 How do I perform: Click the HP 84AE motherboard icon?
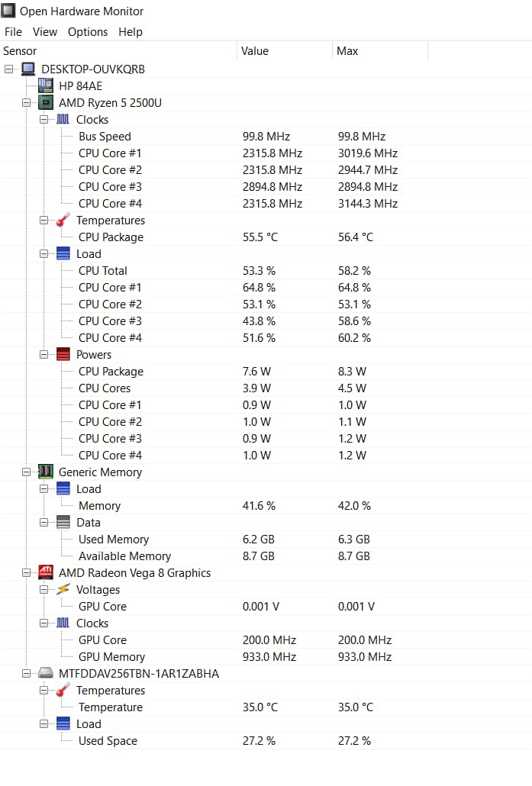tap(46, 86)
